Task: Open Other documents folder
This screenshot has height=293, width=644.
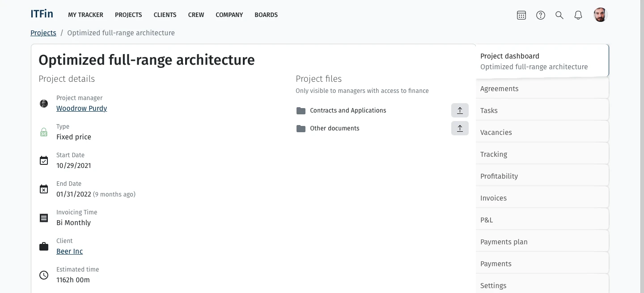Action: tap(334, 128)
